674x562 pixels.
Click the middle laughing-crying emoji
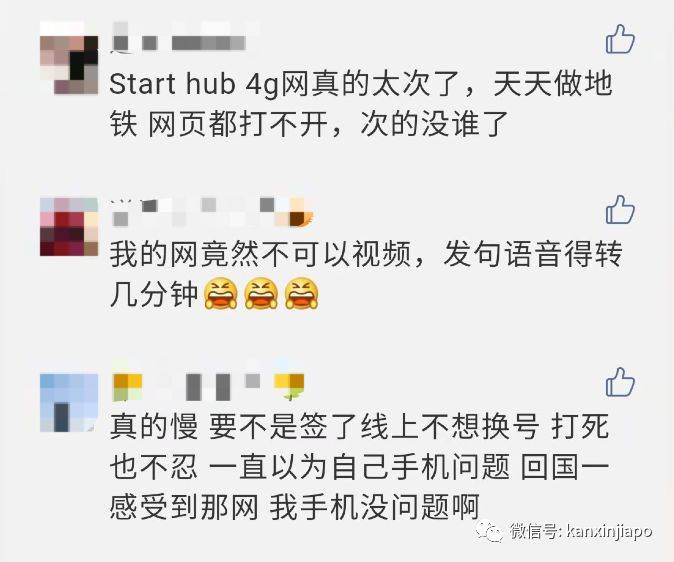click(261, 294)
